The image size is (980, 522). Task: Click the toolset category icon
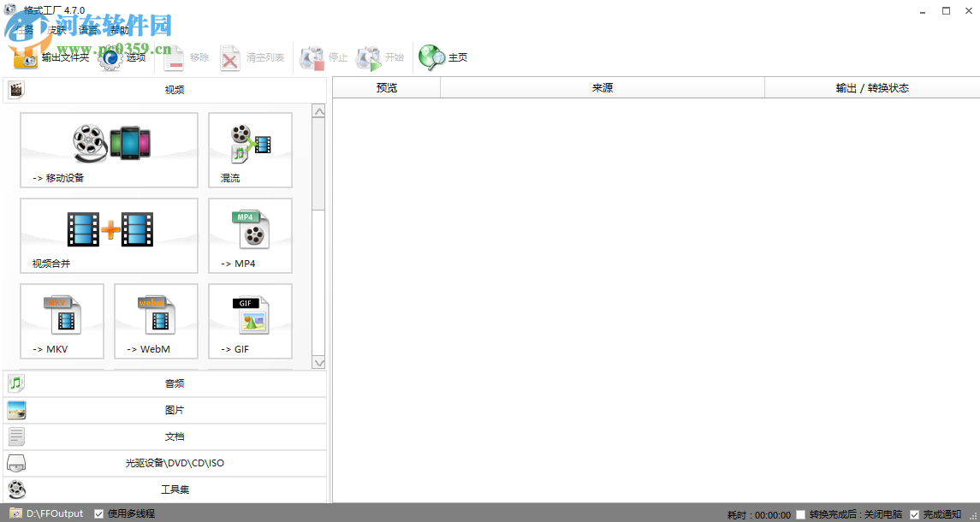(x=17, y=489)
